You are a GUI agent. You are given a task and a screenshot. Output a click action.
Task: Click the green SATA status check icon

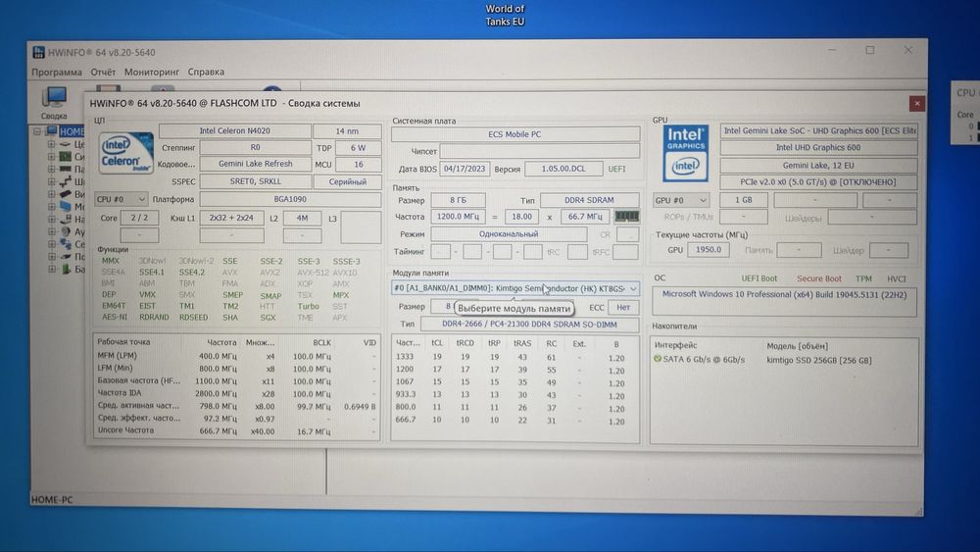pyautogui.click(x=657, y=359)
